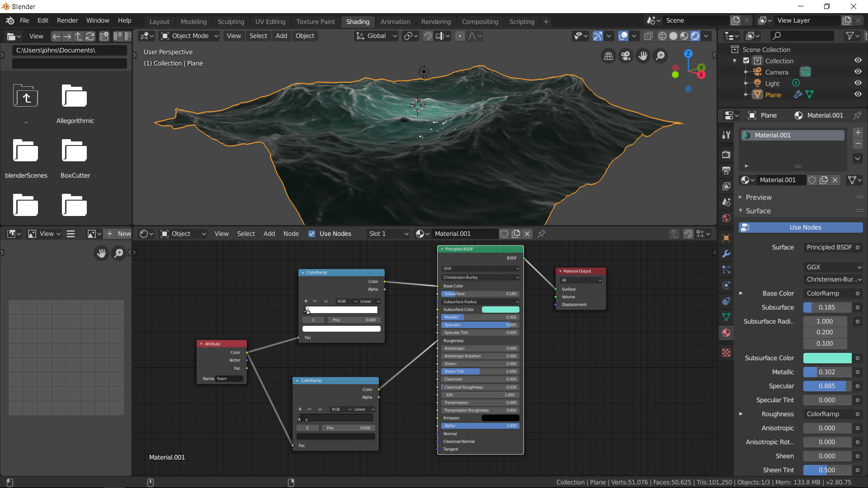This screenshot has width=868, height=488.
Task: Click the zoom magnifier icon in 3D viewport
Action: click(660, 56)
